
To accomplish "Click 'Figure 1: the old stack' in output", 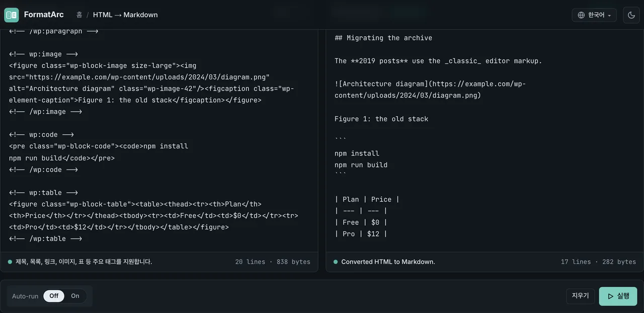I will tap(381, 119).
